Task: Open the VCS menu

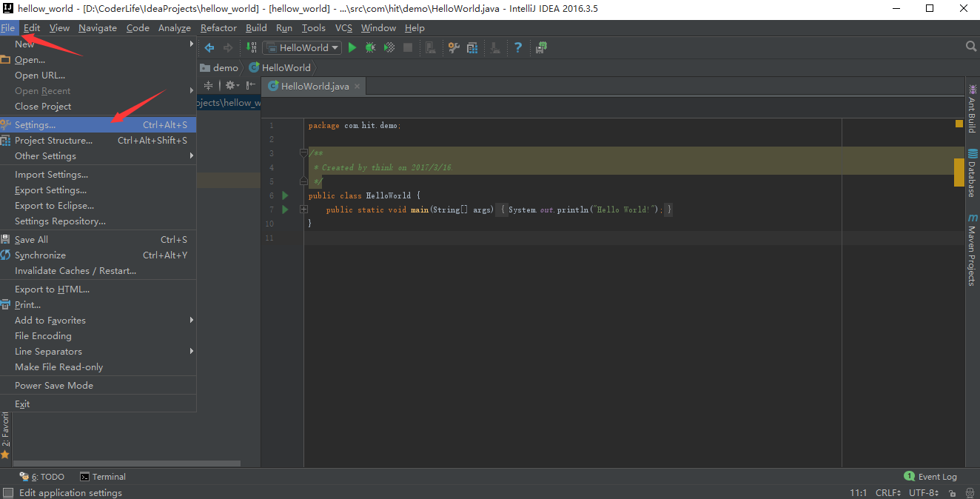Action: (343, 27)
